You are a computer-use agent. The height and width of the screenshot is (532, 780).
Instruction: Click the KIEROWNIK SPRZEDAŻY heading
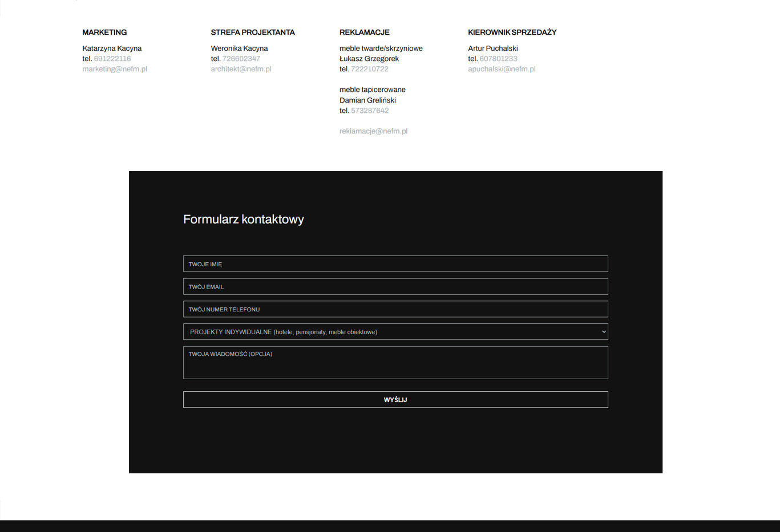512,33
